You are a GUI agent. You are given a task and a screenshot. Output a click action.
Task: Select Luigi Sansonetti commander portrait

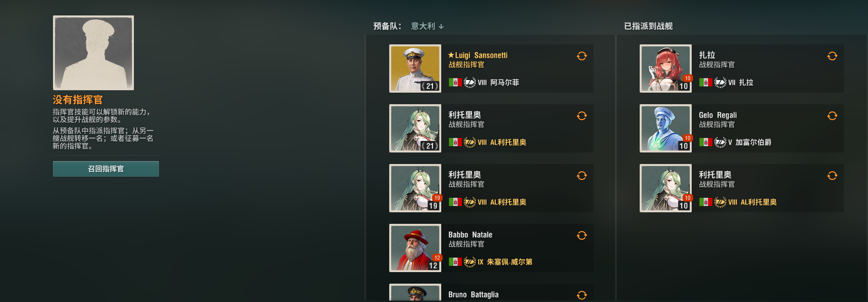click(415, 69)
